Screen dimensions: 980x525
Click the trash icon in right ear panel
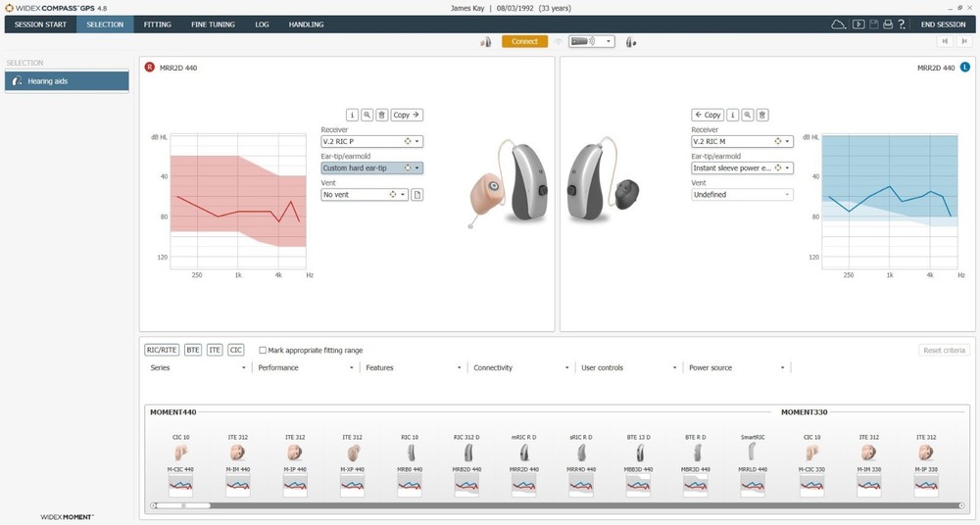click(382, 115)
